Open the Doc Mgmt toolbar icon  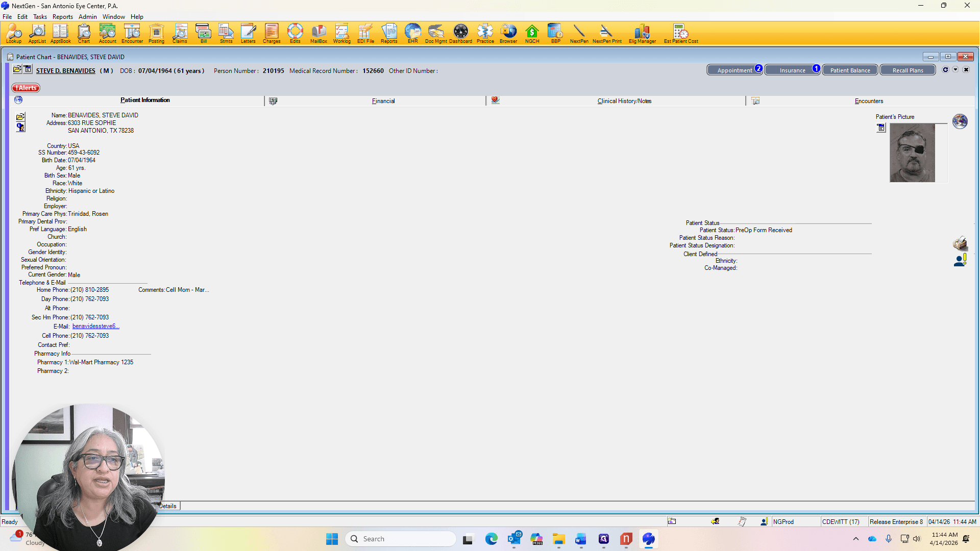pyautogui.click(x=436, y=33)
